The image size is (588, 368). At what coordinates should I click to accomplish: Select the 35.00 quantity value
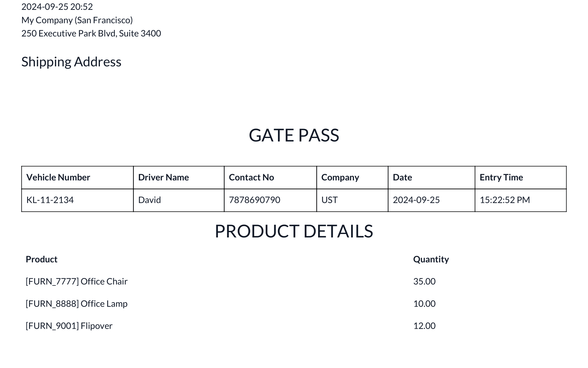coord(424,281)
